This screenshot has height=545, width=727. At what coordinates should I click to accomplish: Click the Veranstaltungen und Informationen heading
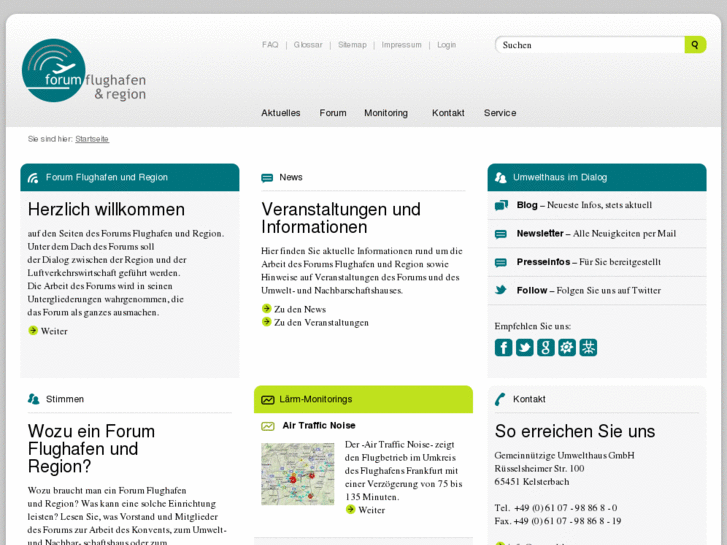click(x=341, y=218)
